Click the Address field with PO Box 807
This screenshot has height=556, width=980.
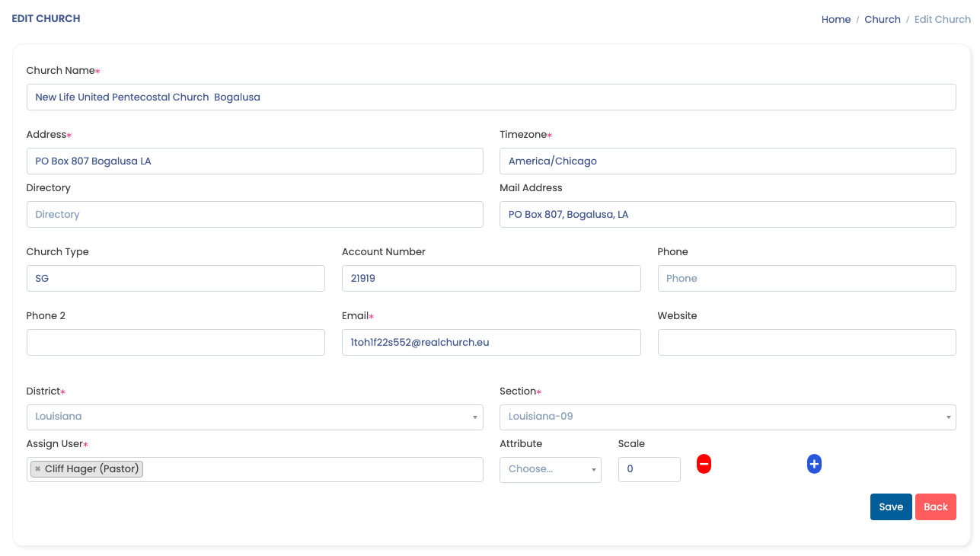coord(255,161)
